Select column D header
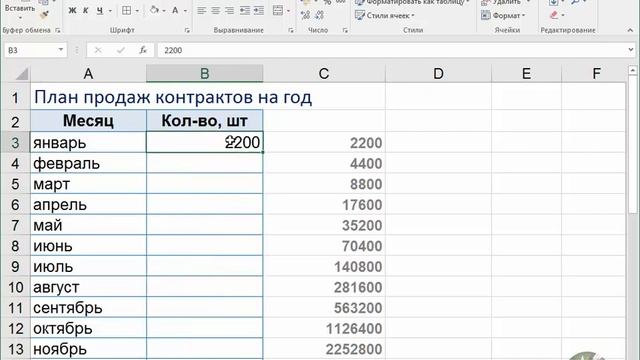The height and width of the screenshot is (360, 640). tap(438, 73)
